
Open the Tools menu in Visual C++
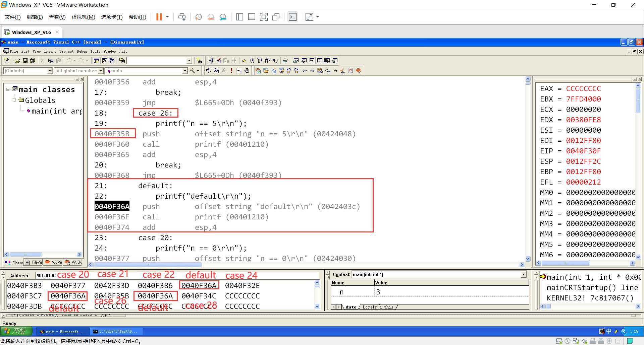(95, 51)
